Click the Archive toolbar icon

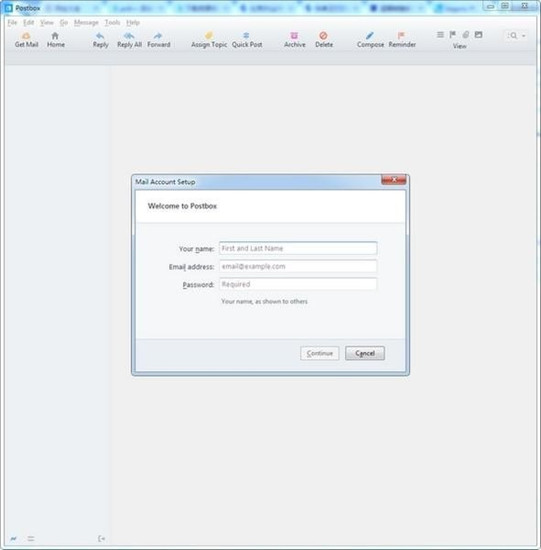point(294,35)
